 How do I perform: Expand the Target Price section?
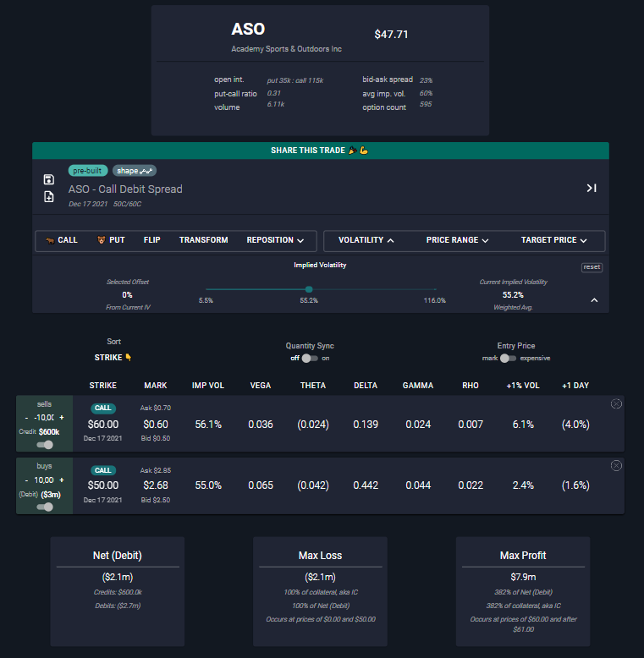553,240
